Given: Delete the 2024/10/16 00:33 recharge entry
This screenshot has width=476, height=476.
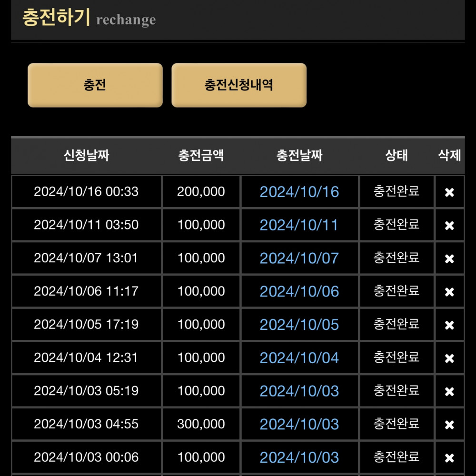Looking at the screenshot, I should (x=449, y=192).
